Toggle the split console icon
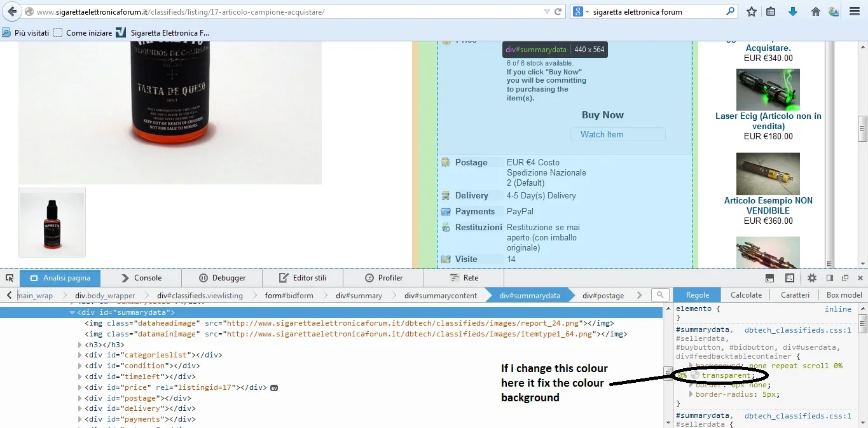 click(769, 278)
